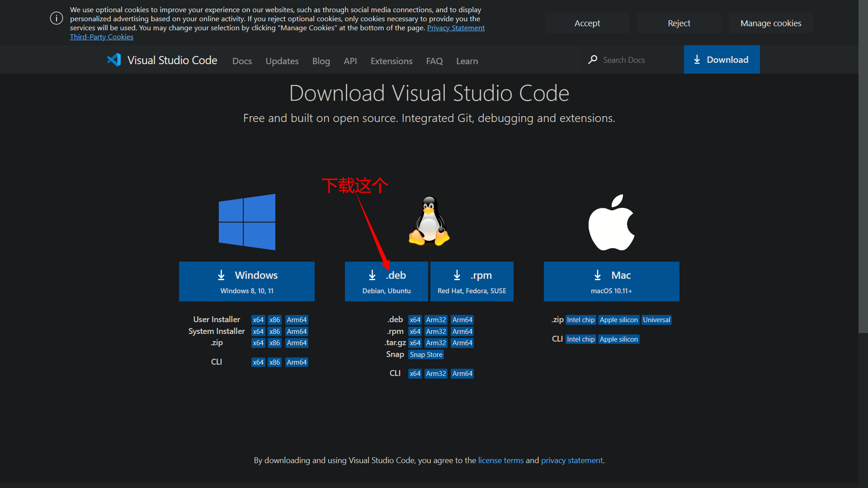Open the Extensions page
Screen dimensions: 868x488
tap(391, 61)
